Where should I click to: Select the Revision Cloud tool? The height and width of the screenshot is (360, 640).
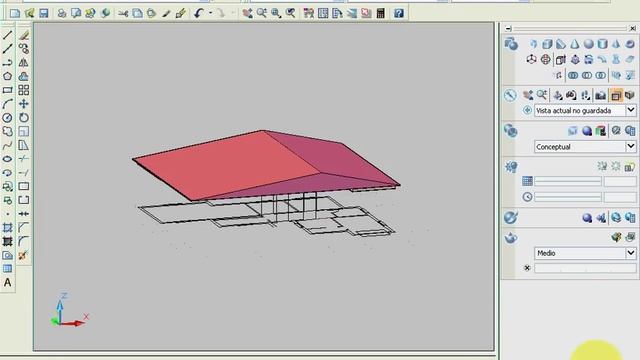[x=7, y=131]
